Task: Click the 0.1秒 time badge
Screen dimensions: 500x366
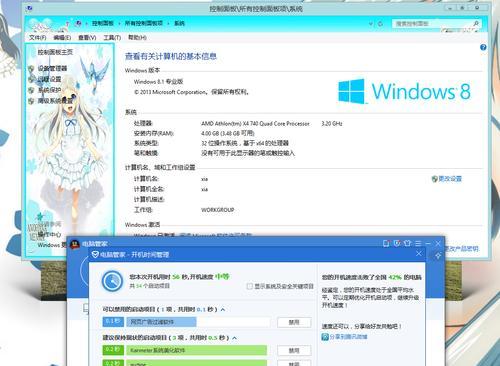Action: (113, 321)
